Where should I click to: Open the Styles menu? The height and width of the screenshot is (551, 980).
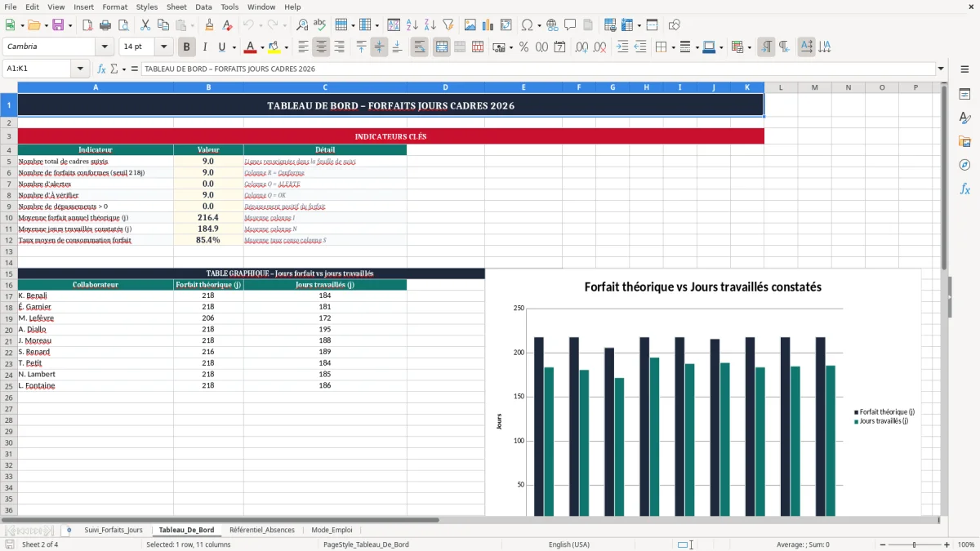(147, 7)
